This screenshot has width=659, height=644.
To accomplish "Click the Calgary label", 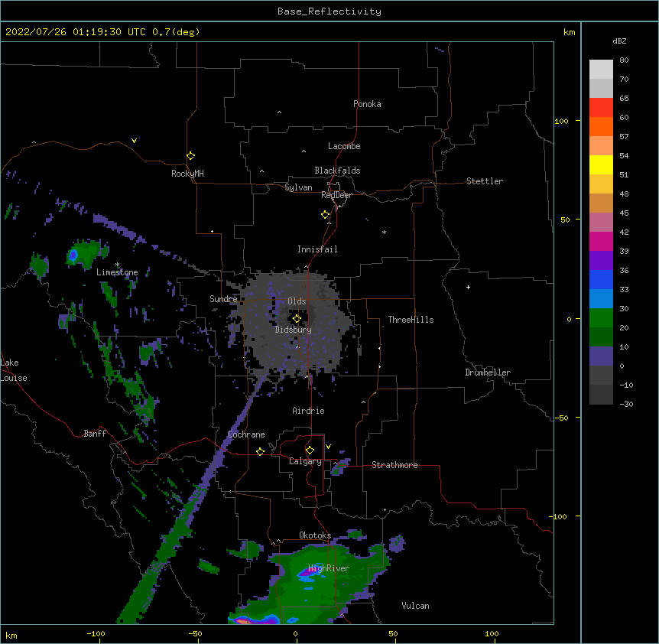I will [x=305, y=461].
